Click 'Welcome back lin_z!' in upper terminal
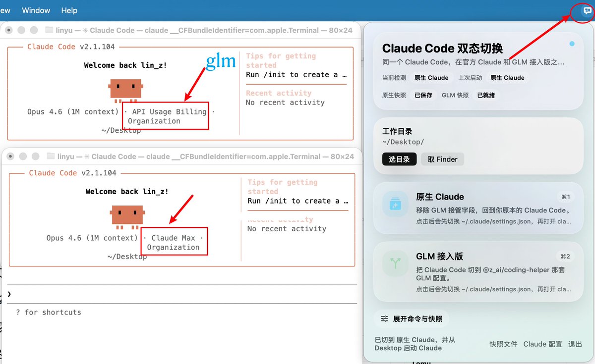 coord(125,65)
